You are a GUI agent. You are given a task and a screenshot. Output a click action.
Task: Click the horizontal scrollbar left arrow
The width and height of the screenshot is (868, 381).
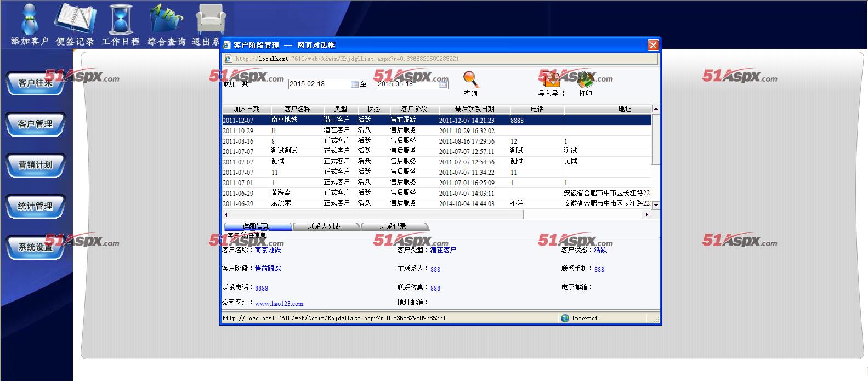(x=226, y=215)
